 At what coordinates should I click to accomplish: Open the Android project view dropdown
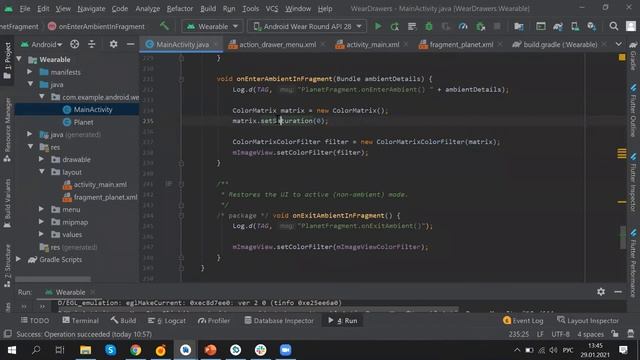pos(42,44)
